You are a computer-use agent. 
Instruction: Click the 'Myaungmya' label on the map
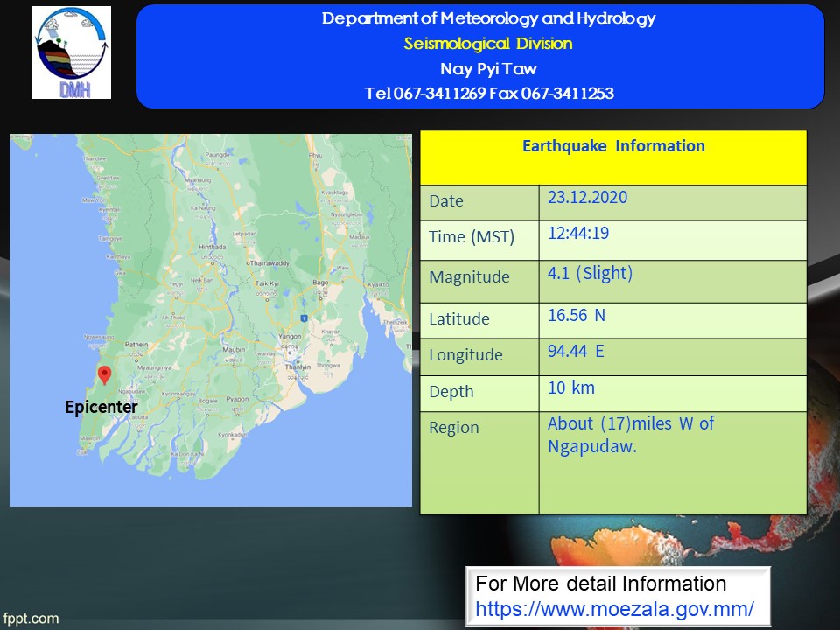click(154, 367)
